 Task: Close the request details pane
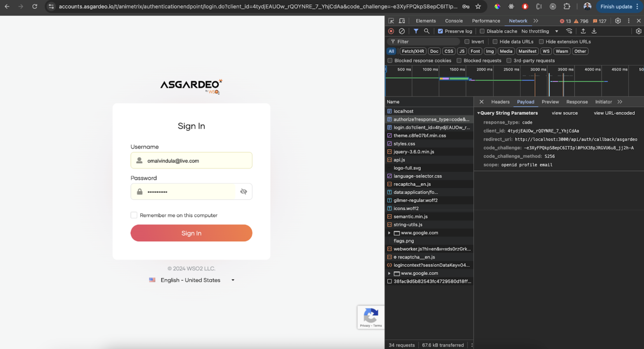click(481, 102)
